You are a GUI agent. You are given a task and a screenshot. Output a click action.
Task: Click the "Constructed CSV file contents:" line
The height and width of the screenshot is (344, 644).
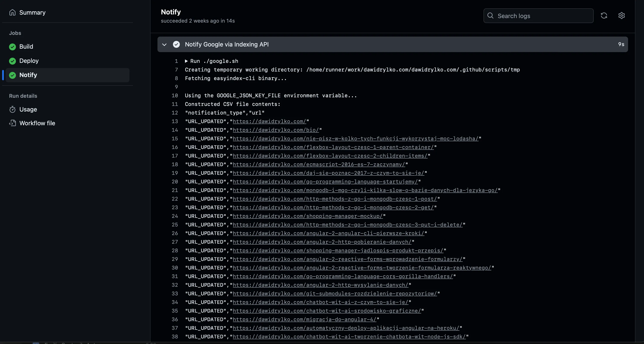[233, 104]
